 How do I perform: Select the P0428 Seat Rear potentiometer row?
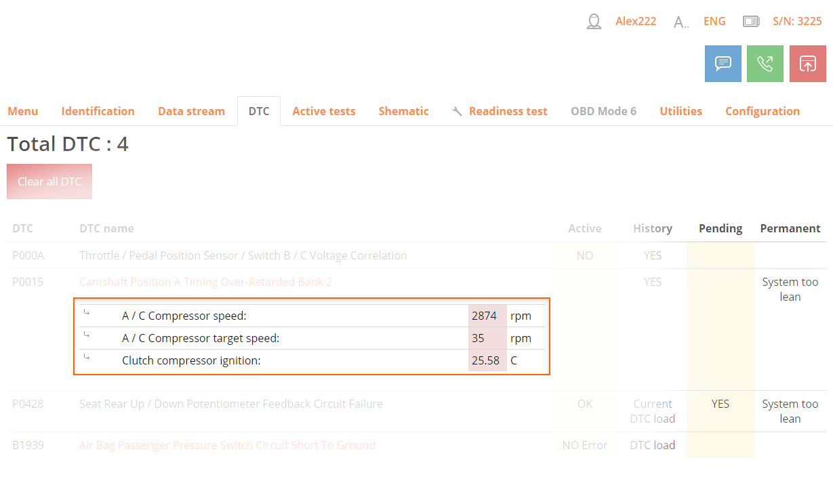tap(230, 404)
